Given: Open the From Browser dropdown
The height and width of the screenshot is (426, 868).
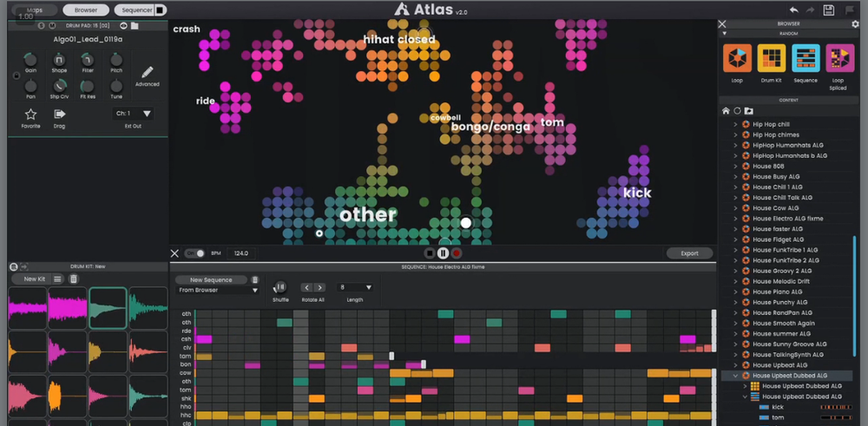Looking at the screenshot, I should 218,290.
